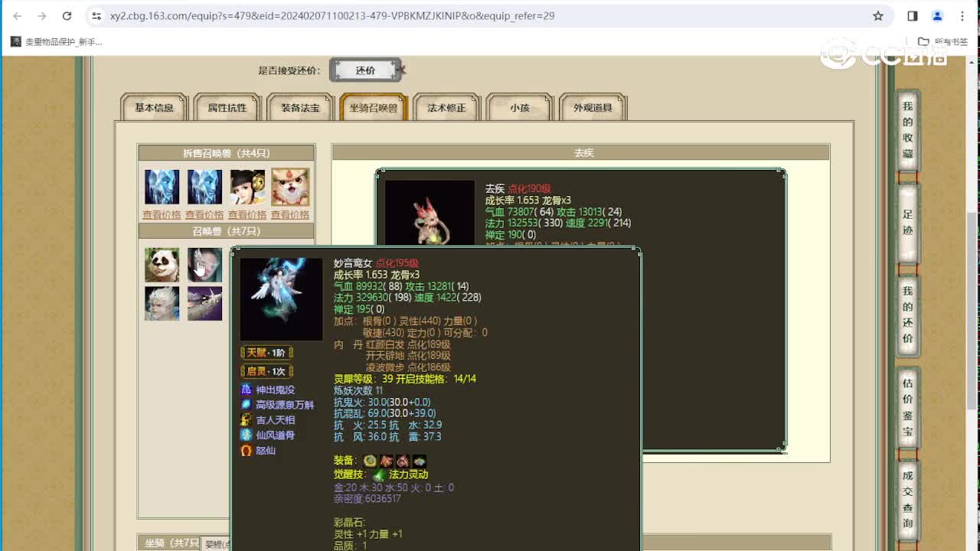
Task: Select the white-haired summon pet portrait
Action: pos(162,303)
